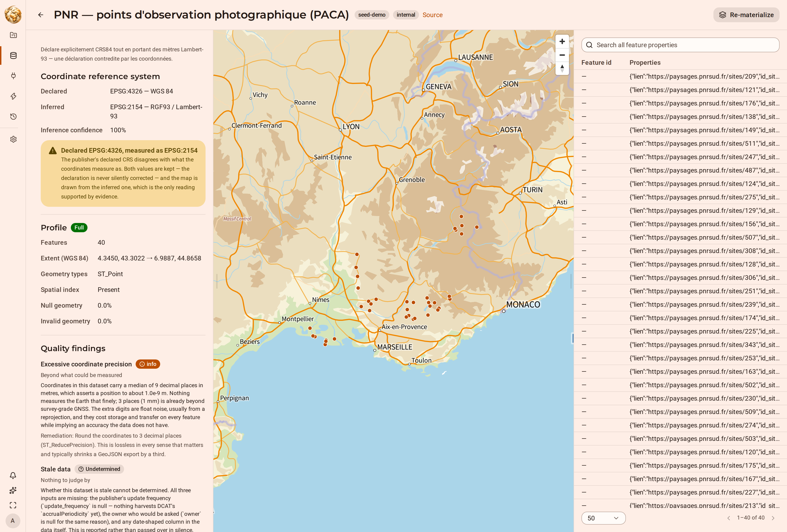Click the ST_Point geometry type value
The height and width of the screenshot is (532, 787).
tap(110, 274)
